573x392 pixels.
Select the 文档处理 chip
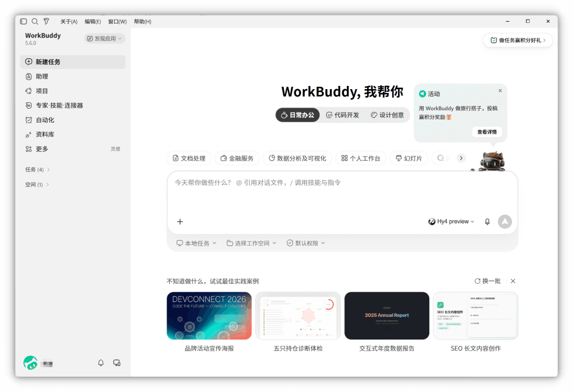[189, 158]
